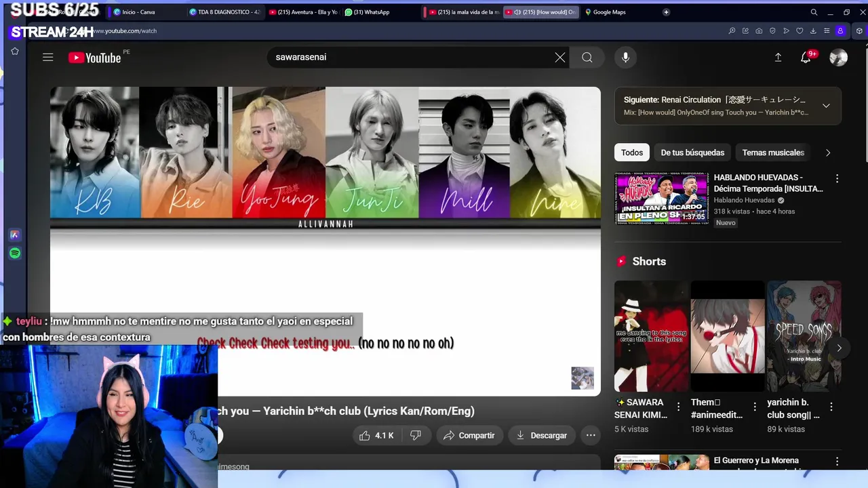Open extensions cube icon
Viewport: 868px width, 488px height.
click(859, 31)
